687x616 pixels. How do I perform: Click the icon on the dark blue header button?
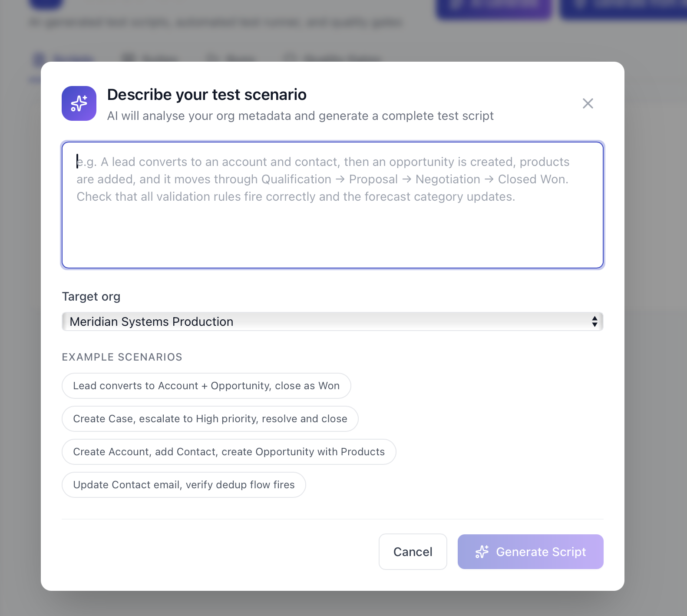click(x=579, y=3)
